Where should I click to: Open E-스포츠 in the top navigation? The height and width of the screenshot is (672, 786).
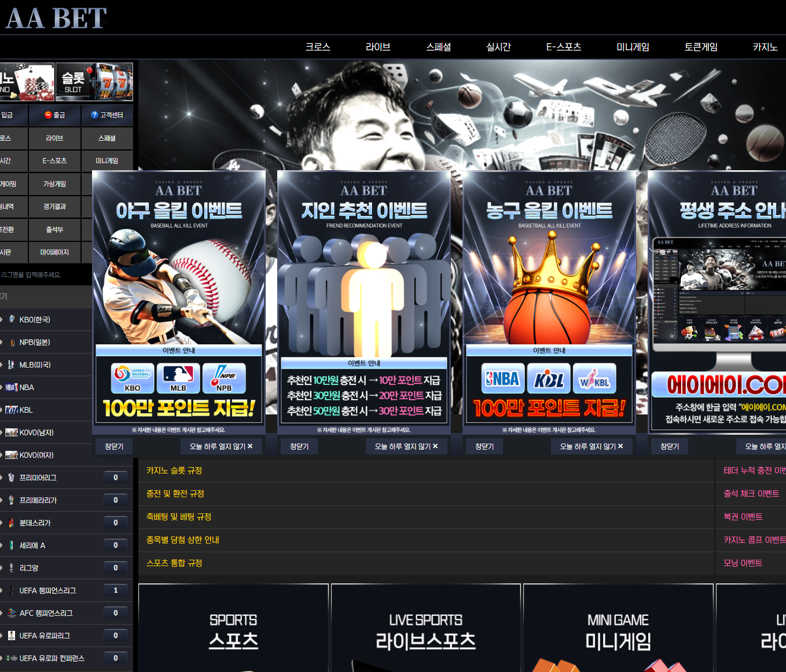pyautogui.click(x=564, y=47)
